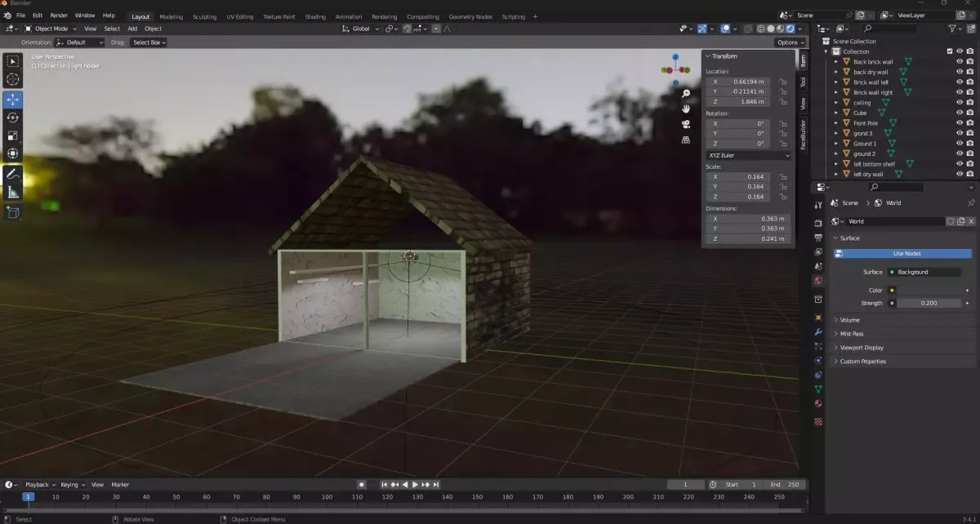Select the Select Box tool in left toolbar
Image resolution: width=980 pixels, height=524 pixels.
coord(13,61)
